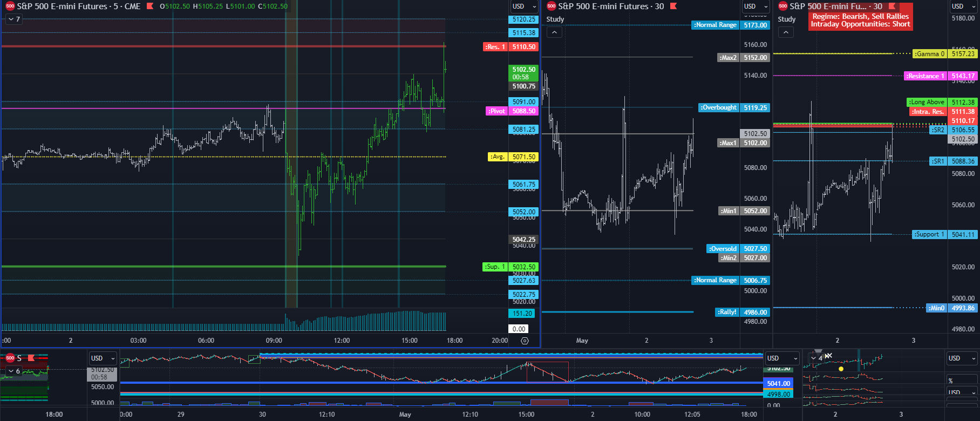This screenshot has width=980, height=421.
Task: Click the ':Long Above' 5112.38 label
Action: tap(942, 102)
